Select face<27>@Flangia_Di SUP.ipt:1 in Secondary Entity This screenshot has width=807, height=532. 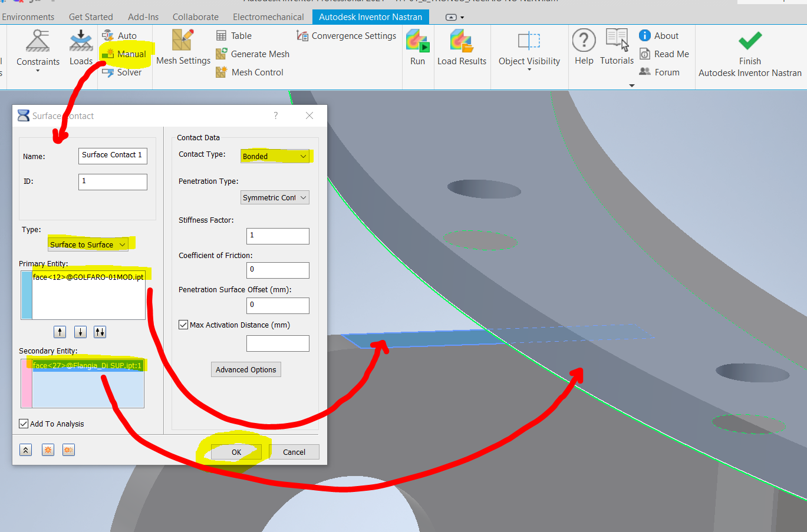click(88, 365)
